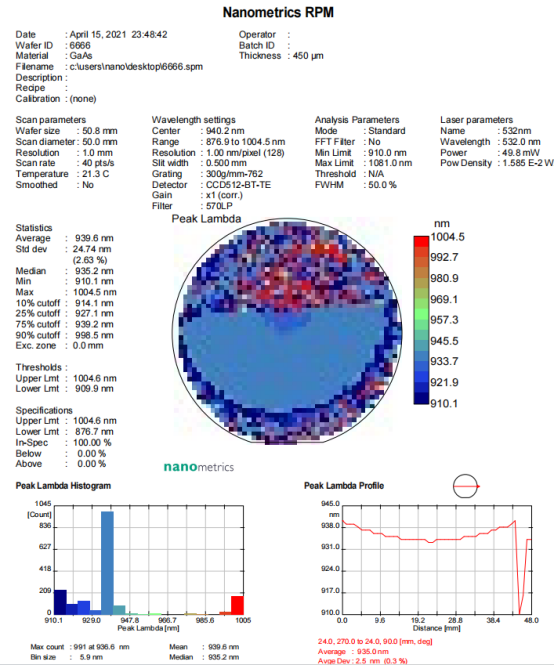Select the 90% cutoff value 998.5 nm
The image size is (554, 665).
pos(94,335)
